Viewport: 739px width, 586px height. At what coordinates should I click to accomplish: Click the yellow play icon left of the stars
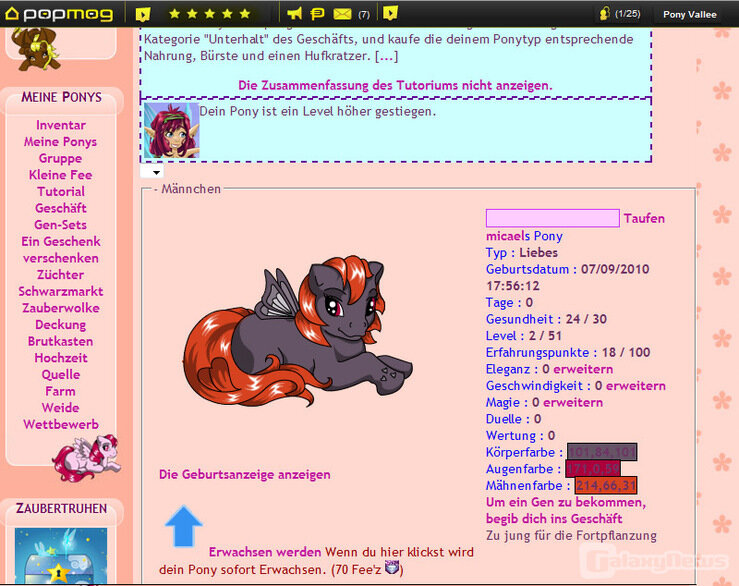coord(143,14)
